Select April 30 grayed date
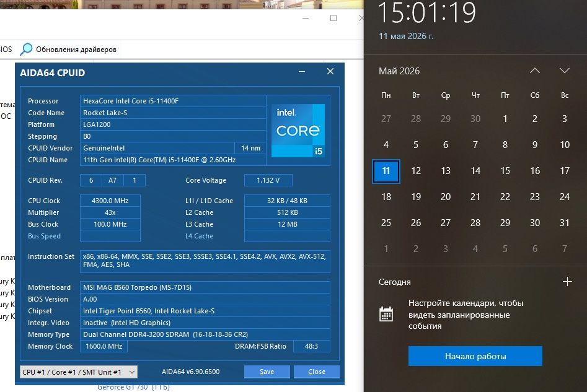 (475, 119)
